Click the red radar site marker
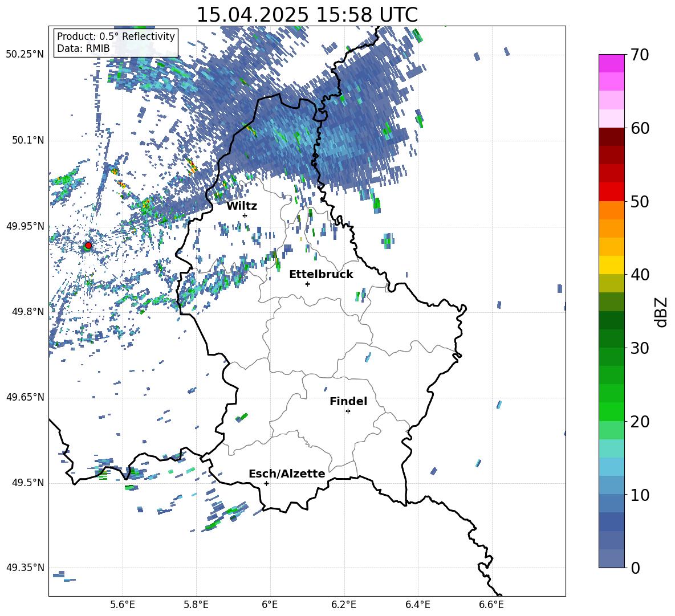This screenshot has height=616, width=675. pyautogui.click(x=88, y=246)
